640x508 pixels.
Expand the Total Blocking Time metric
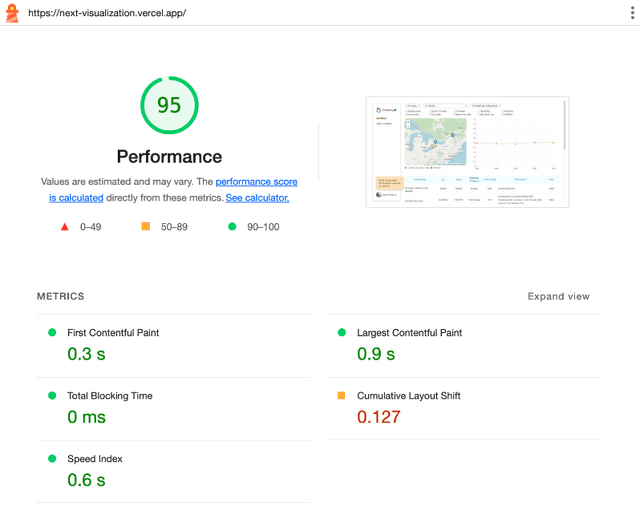(x=173, y=409)
